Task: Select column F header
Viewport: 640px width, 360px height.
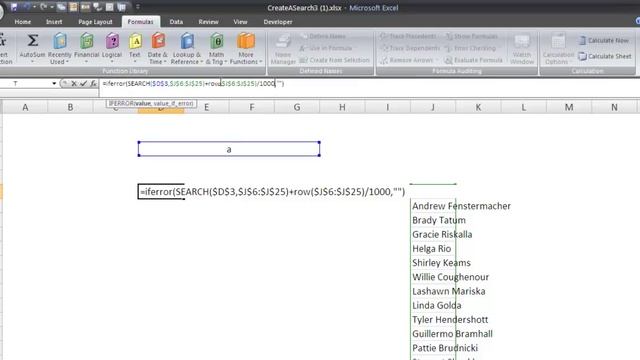Action: point(251,107)
